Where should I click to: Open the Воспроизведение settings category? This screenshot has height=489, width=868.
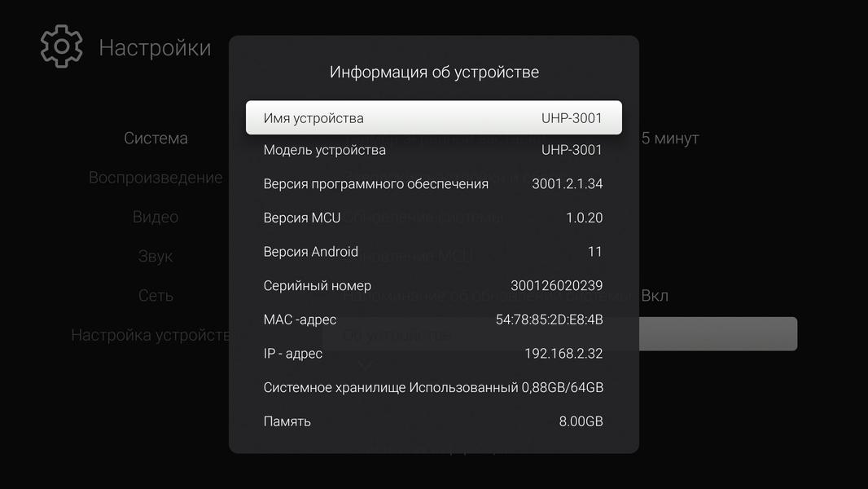point(156,177)
